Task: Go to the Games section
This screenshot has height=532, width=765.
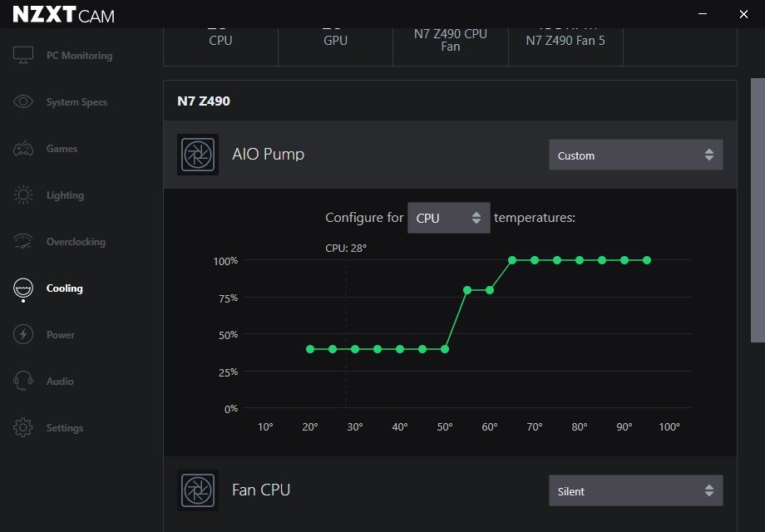Action: [x=62, y=148]
